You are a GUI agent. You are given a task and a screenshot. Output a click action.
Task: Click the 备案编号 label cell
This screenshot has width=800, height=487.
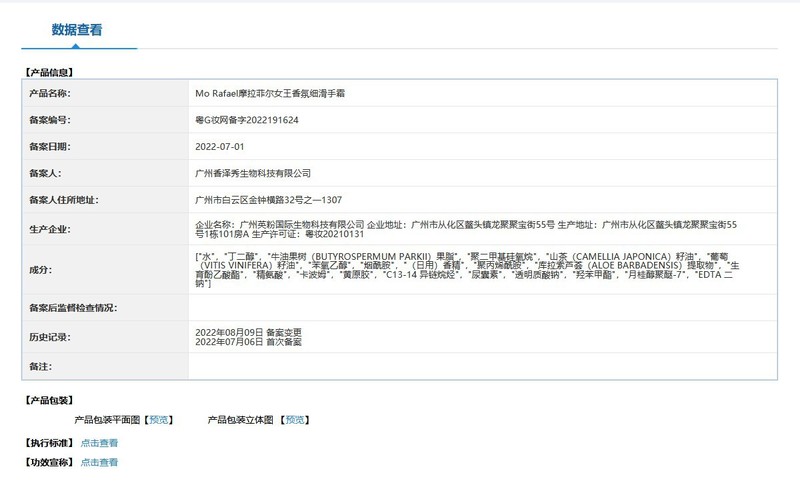coord(105,120)
